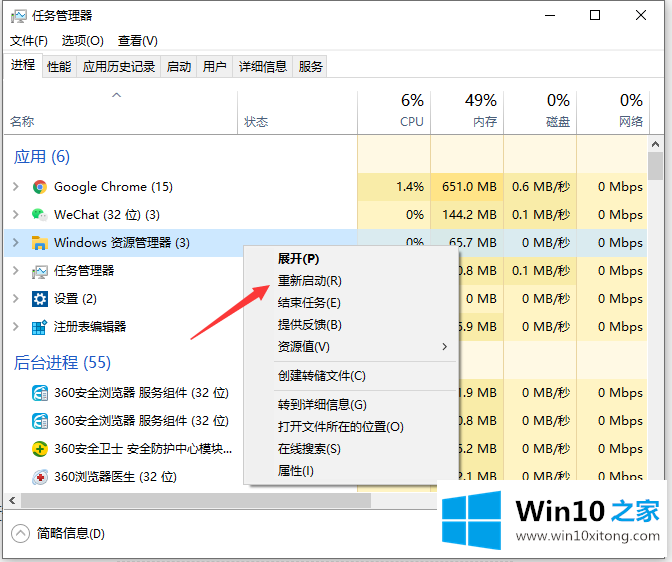Click Chrome's 651.0 MB memory cell
Screen dimensions: 672x562
(x=467, y=187)
